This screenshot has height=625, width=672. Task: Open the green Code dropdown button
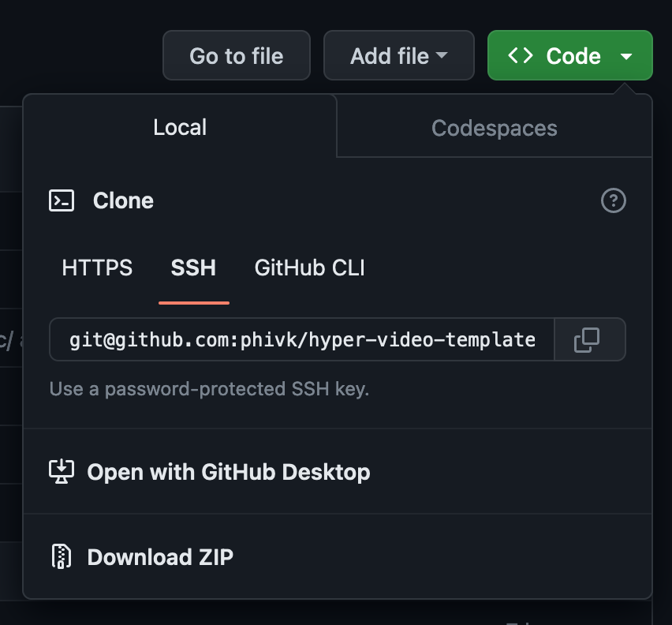coord(570,55)
